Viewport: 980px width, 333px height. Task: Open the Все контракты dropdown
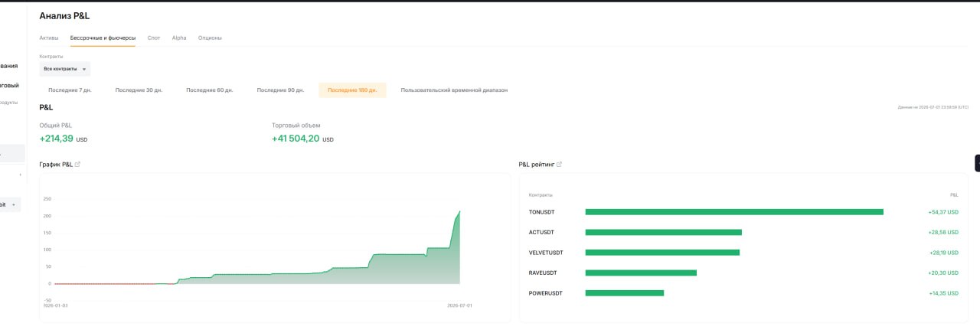click(65, 69)
